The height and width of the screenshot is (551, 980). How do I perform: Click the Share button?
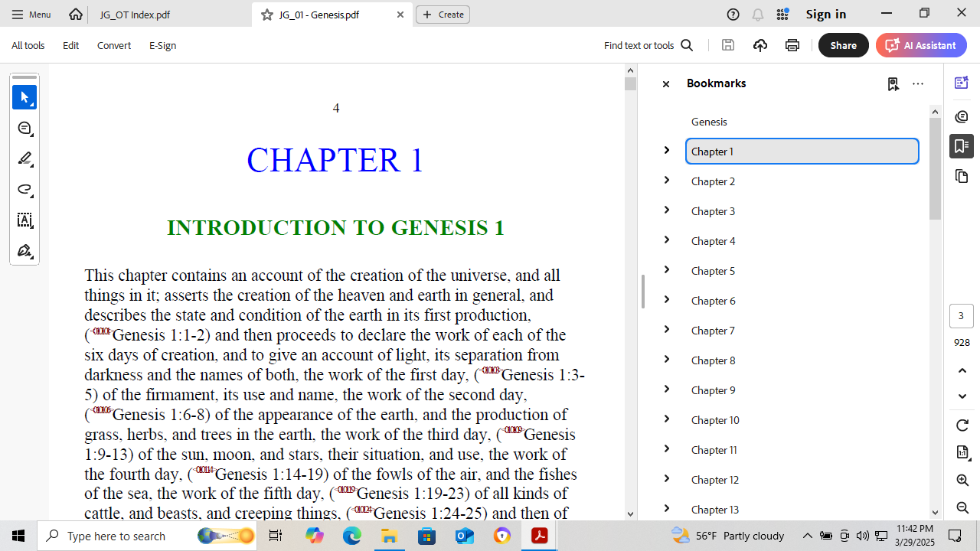click(x=843, y=45)
